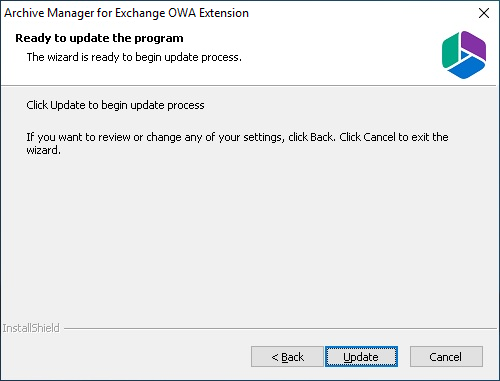The image size is (500, 381).
Task: Click the blue segment of the logo
Action: [x=466, y=69]
